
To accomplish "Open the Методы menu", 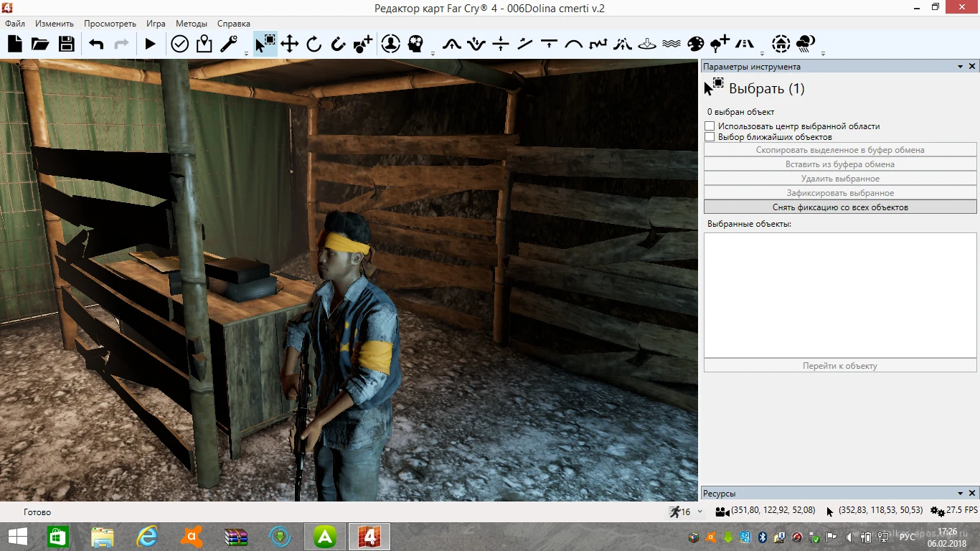I will pyautogui.click(x=192, y=24).
